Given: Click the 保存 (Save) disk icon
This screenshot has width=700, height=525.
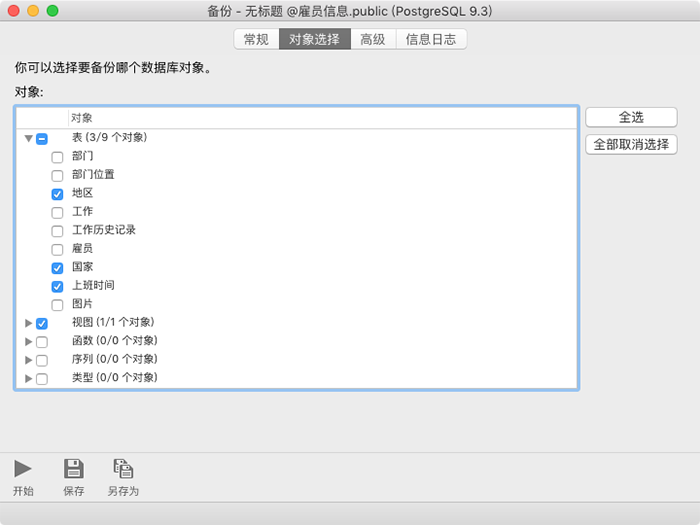Looking at the screenshot, I should [x=73, y=468].
